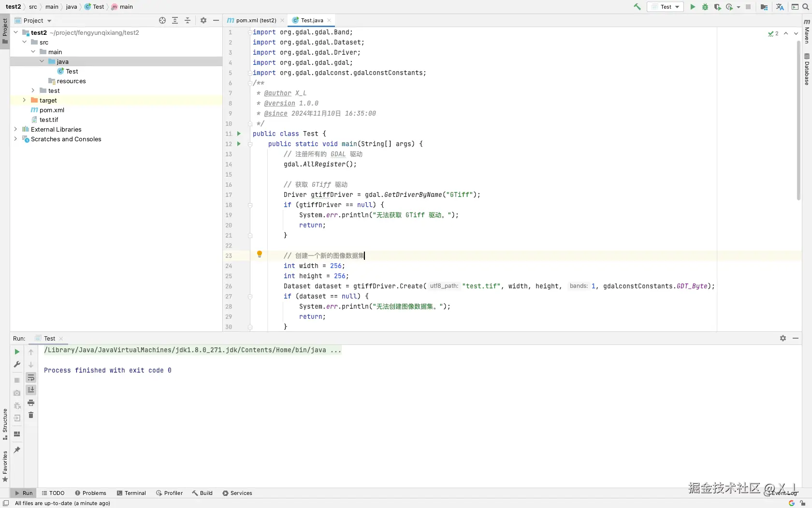Switch to the pom.xml (test2) editor tab
The width and height of the screenshot is (812, 508).
click(x=256, y=20)
